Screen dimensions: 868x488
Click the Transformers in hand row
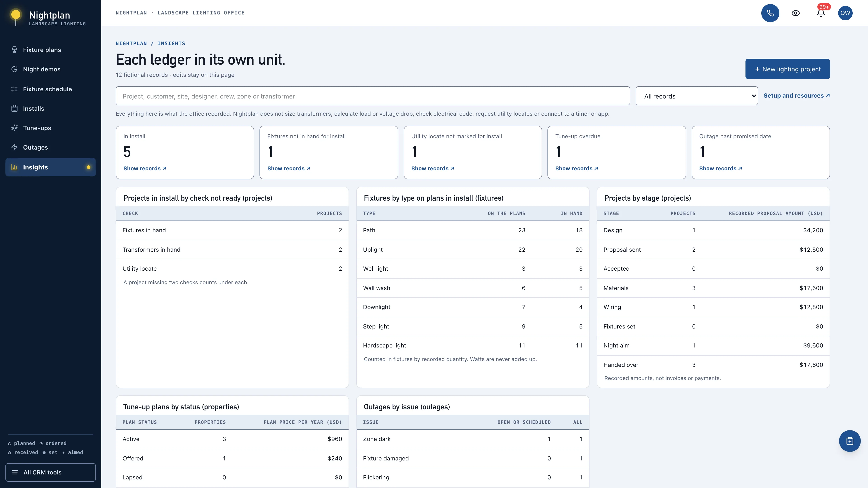pyautogui.click(x=232, y=250)
